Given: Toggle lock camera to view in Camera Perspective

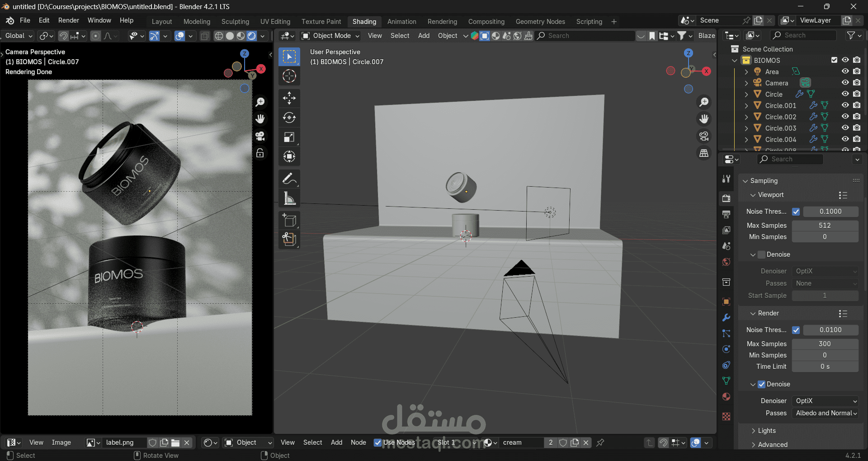Looking at the screenshot, I should point(260,153).
